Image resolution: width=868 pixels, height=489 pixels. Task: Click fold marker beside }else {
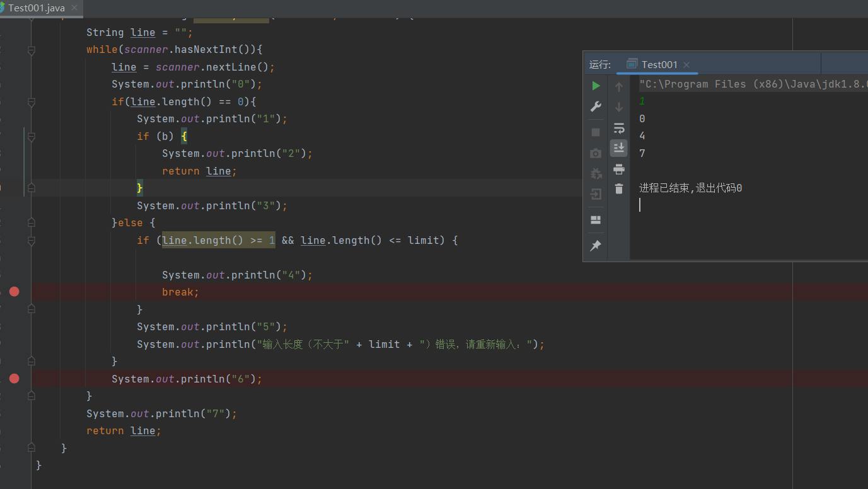click(31, 222)
